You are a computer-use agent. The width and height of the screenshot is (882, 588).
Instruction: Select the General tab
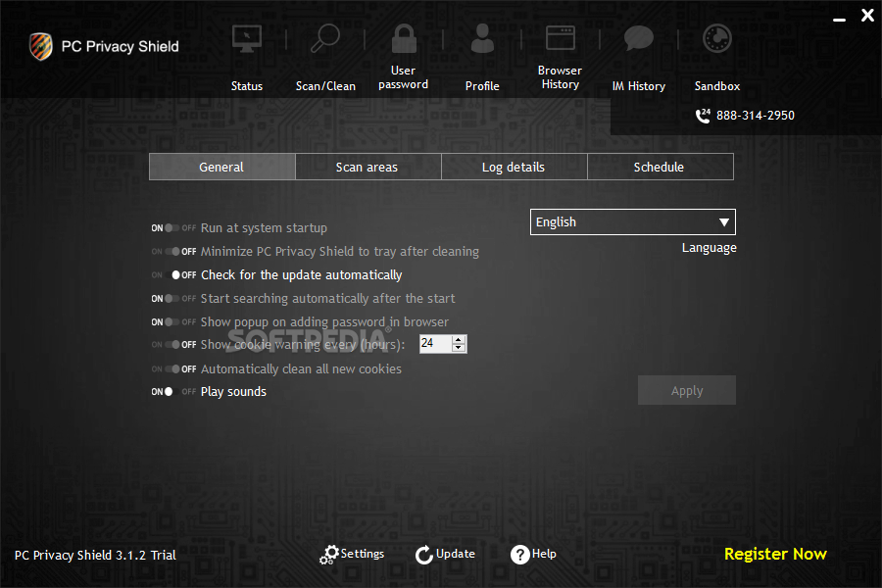(222, 168)
